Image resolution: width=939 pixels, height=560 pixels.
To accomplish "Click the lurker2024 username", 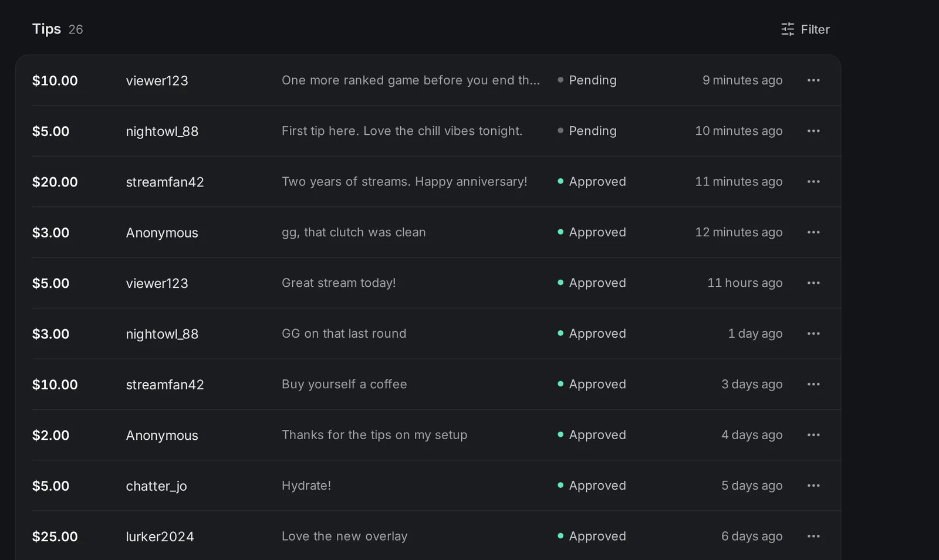I will click(160, 537).
